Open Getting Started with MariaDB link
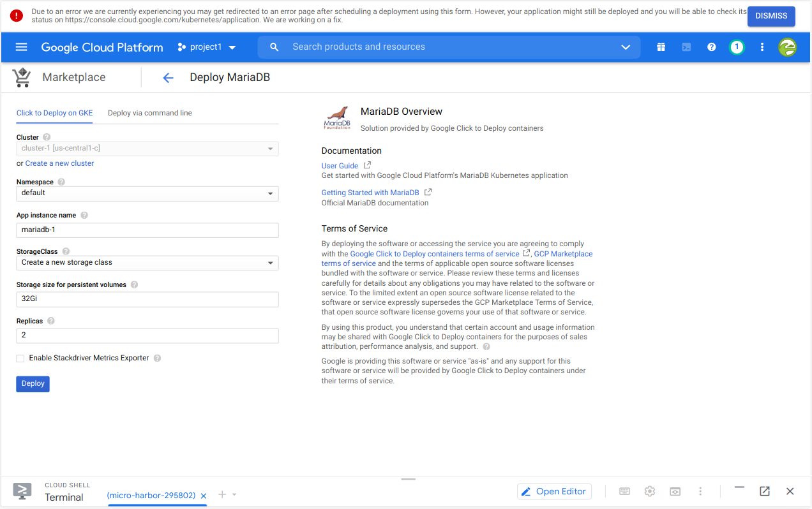 tap(370, 193)
